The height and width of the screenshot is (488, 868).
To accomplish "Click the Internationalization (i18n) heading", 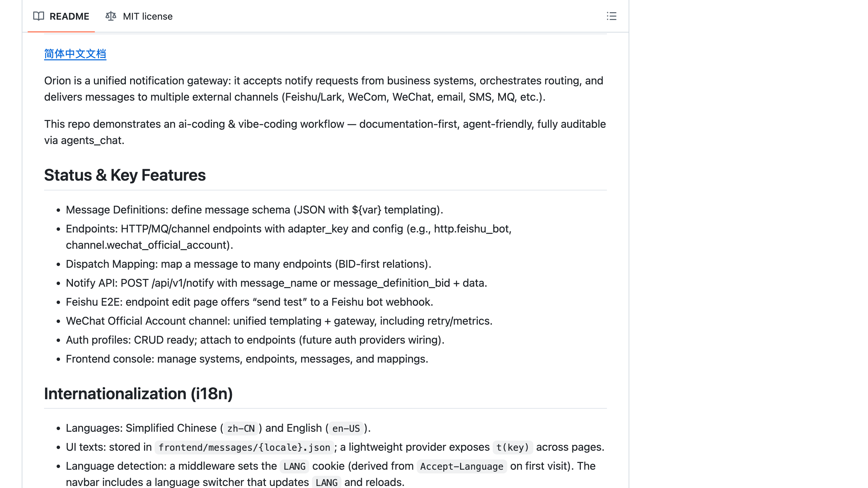I will (139, 394).
